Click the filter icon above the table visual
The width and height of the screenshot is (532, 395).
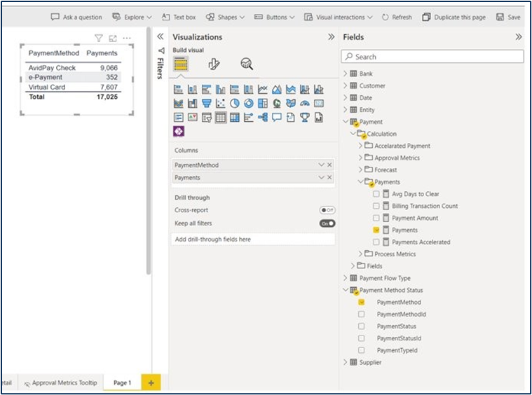(98, 39)
